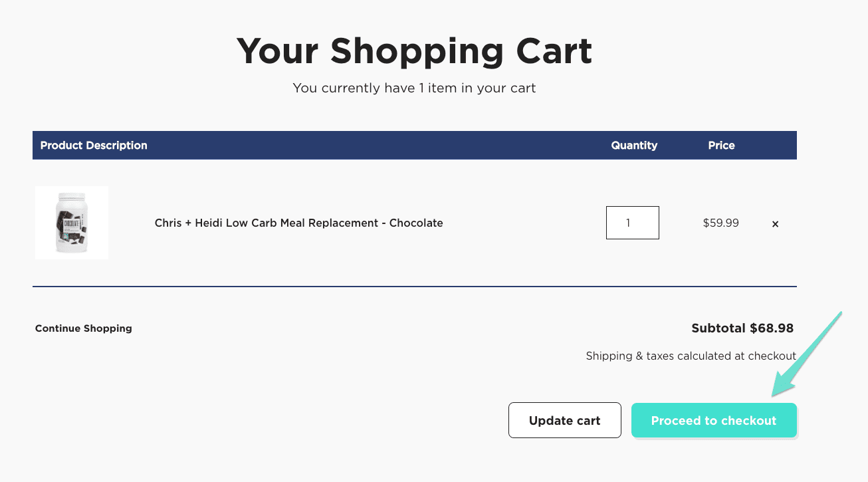Click the horizontal divider below the cart item
The image size is (868, 482).
pos(414,287)
